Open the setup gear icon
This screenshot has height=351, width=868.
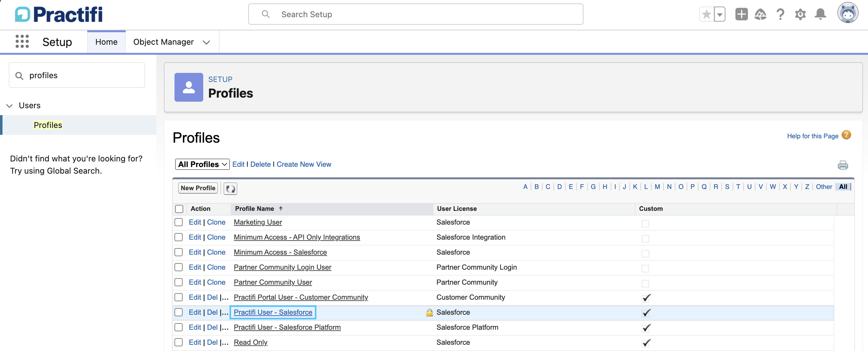pos(800,14)
